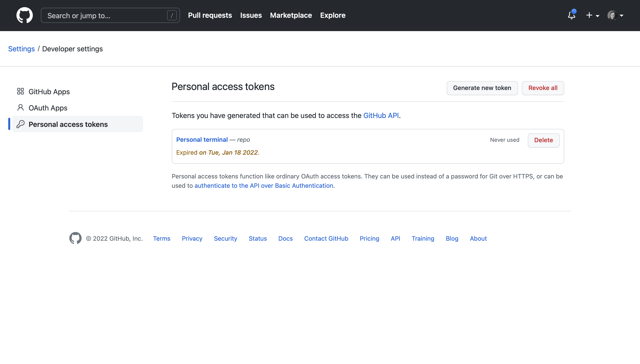The width and height of the screenshot is (640, 364).
Task: Click the footer GitHub logo
Action: point(75,238)
